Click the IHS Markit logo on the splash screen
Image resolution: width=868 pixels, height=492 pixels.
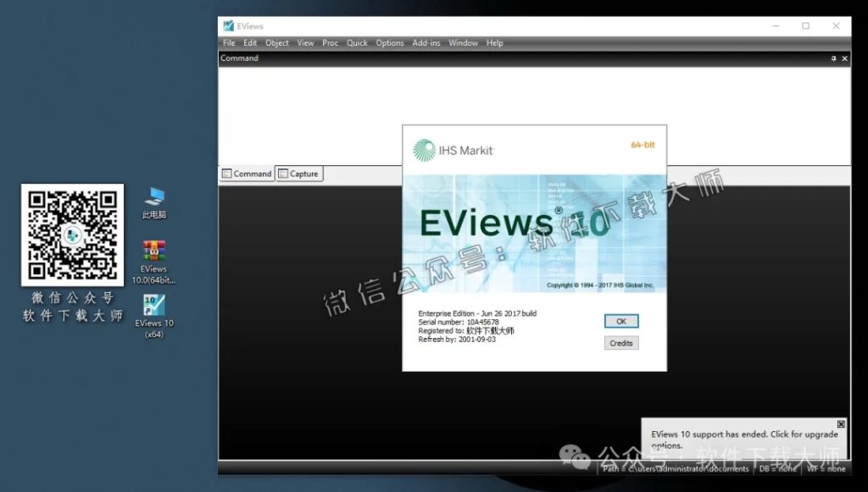coord(424,148)
